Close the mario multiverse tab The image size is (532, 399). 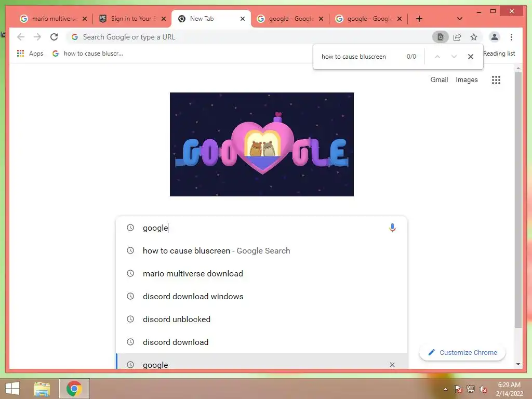click(85, 19)
